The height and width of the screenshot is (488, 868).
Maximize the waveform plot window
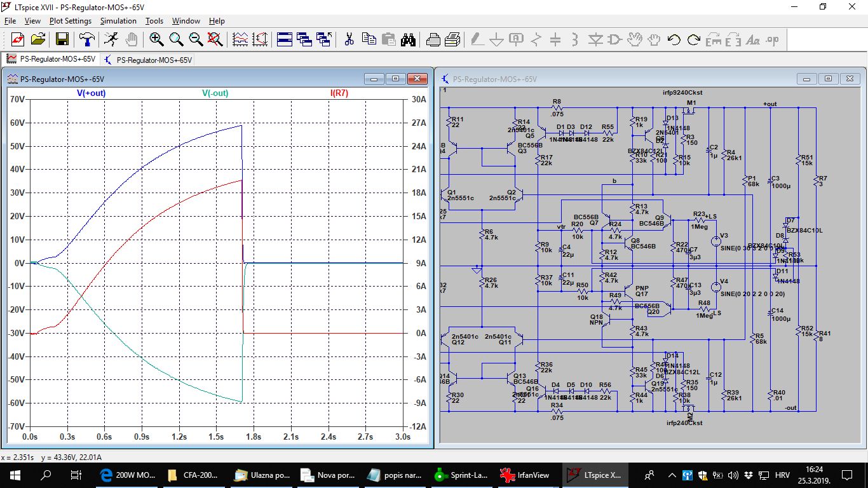click(x=395, y=79)
